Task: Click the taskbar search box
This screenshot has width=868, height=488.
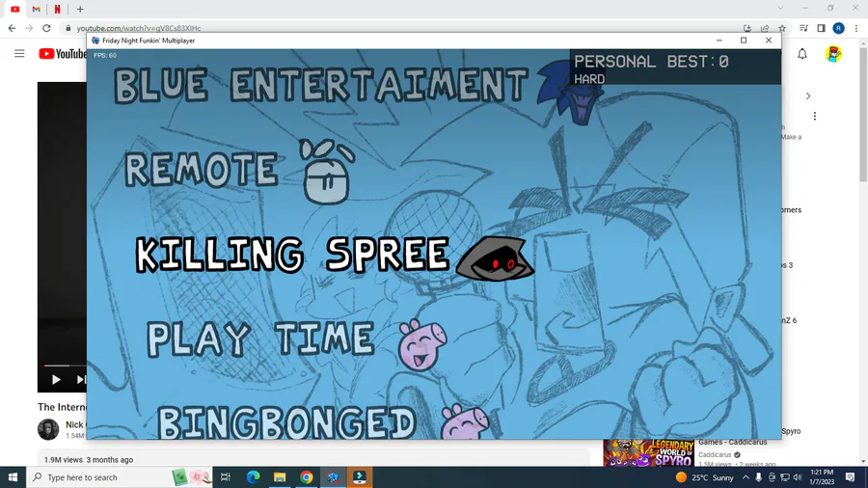Action: 120,477
